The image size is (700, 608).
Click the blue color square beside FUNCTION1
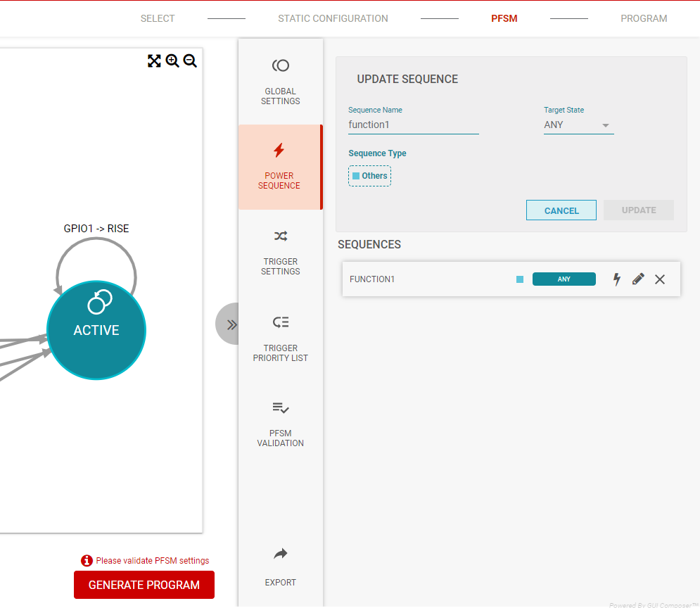[x=520, y=279]
